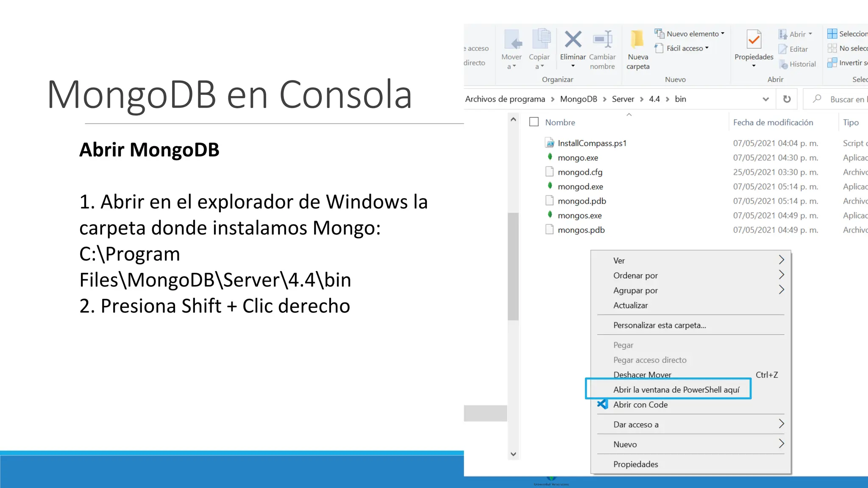Click the Abrir ribbon icon
Image resolution: width=868 pixels, height=488 pixels.
click(783, 34)
